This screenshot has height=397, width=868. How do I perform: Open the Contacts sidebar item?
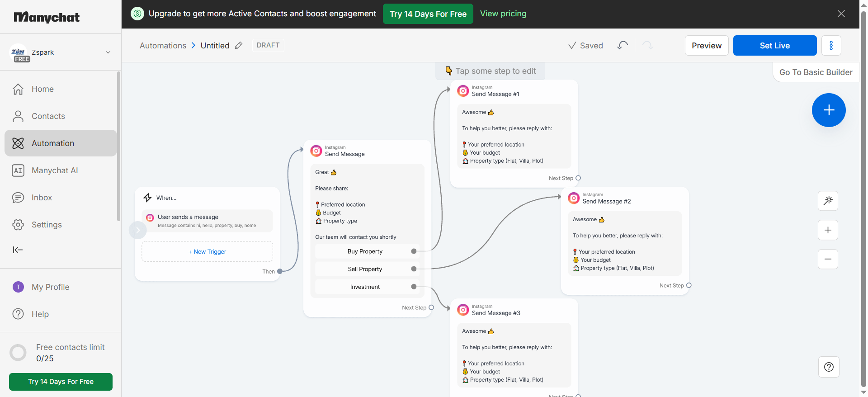[x=61, y=116]
